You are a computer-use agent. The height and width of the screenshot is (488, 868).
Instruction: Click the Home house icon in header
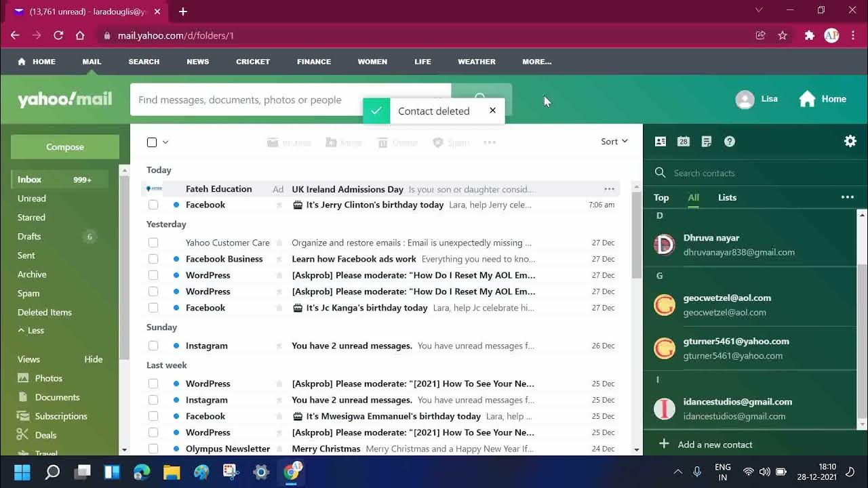807,99
